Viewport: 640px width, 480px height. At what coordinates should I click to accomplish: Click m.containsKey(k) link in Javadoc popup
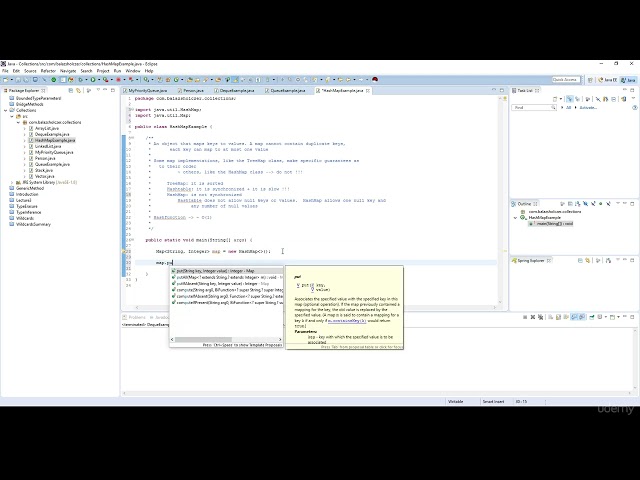pos(347,321)
